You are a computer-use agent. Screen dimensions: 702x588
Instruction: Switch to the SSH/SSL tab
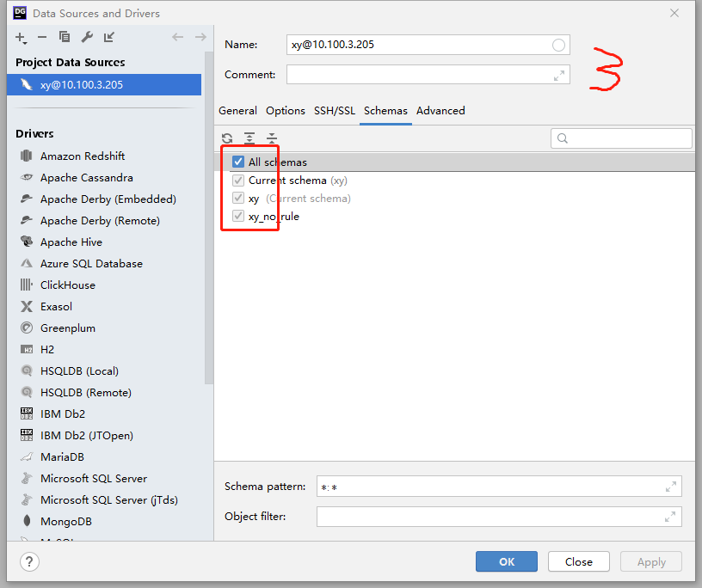point(335,111)
